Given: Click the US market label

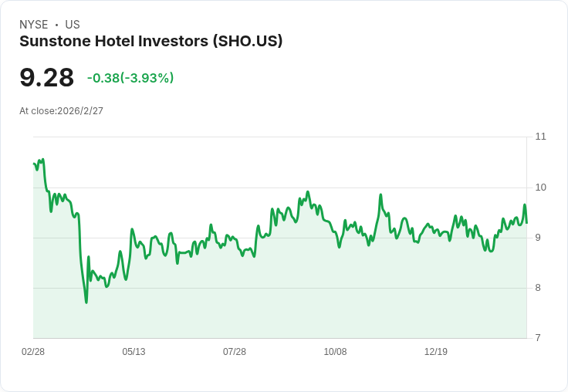Looking at the screenshot, I should [73, 25].
